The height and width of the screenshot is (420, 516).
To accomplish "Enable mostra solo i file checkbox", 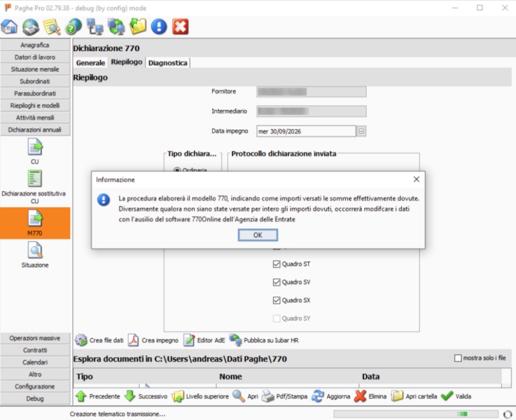I will [458, 358].
